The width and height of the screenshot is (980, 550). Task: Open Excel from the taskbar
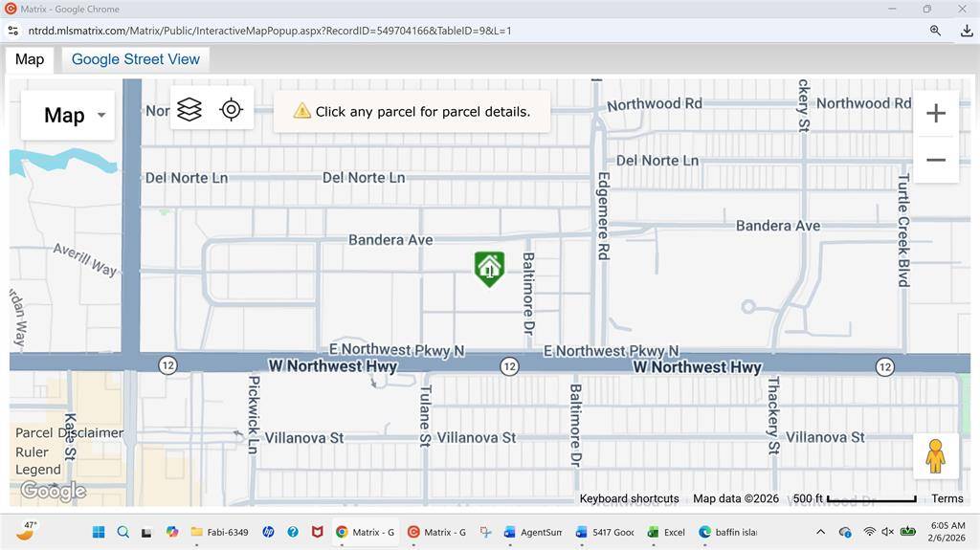click(666, 532)
